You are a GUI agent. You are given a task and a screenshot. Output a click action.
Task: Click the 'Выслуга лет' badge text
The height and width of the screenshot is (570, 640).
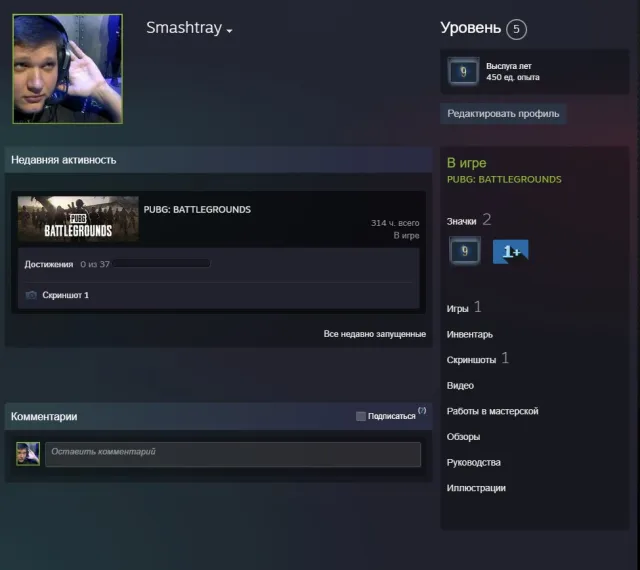pos(509,66)
